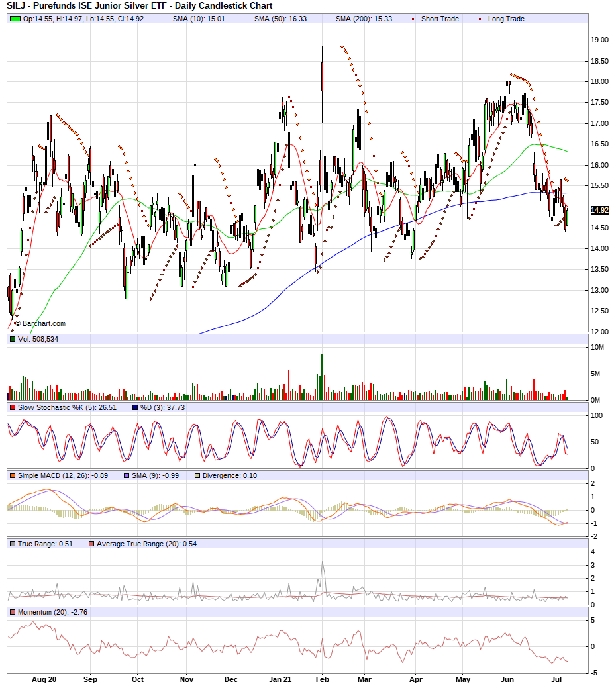616x700 pixels.
Task: Click the 100 stochastic axis label
Action: [x=597, y=415]
